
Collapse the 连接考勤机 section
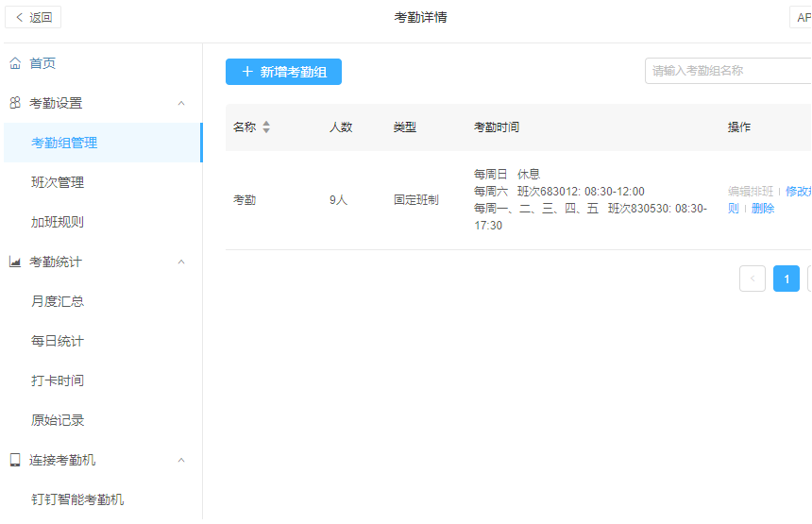[x=181, y=460]
